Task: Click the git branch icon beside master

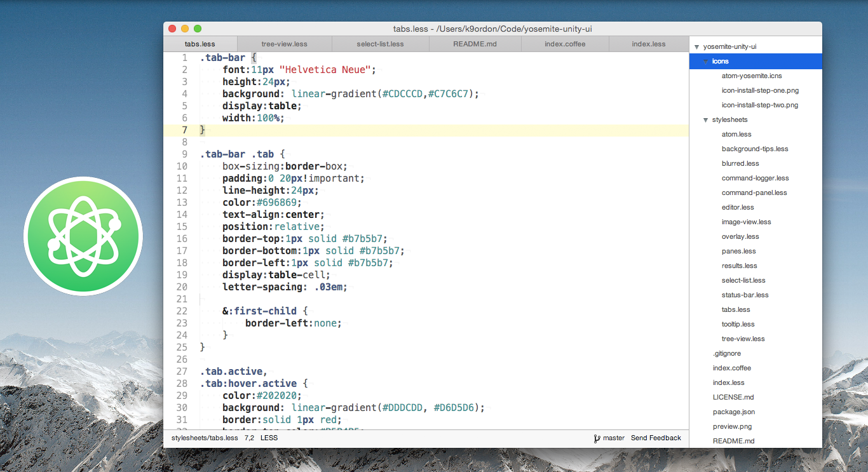Action: pos(597,438)
